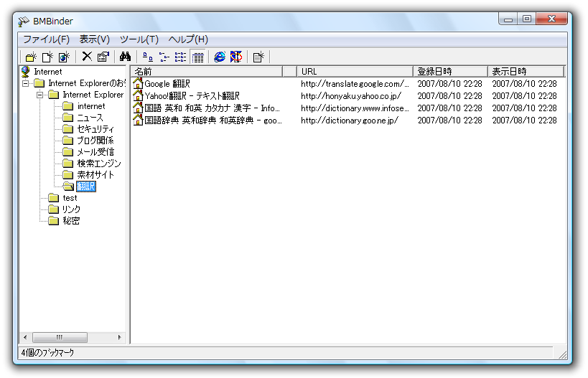
Task: Collapse the Internet Explorerのお気に入り tree node
Action: coord(26,83)
